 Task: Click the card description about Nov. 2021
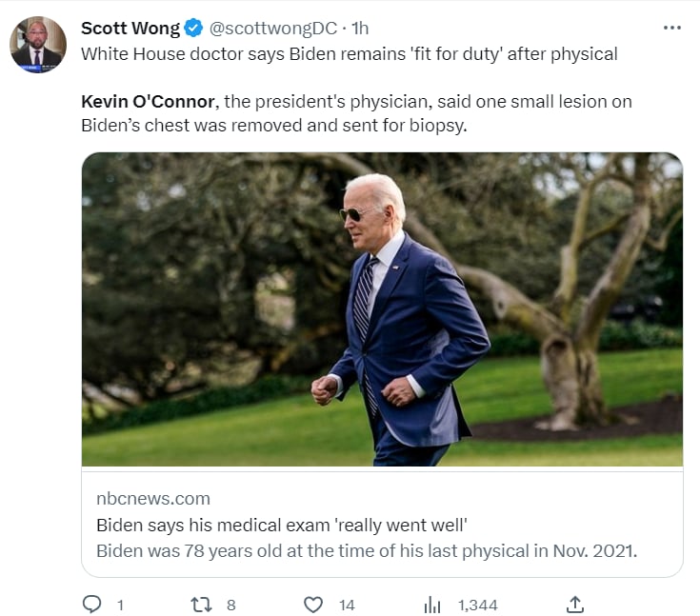click(x=367, y=551)
